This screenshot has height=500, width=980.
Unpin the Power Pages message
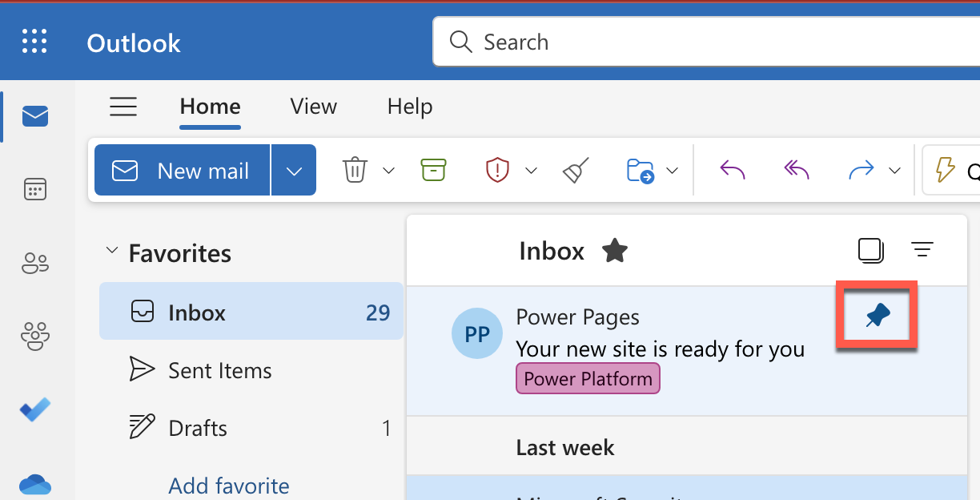coord(878,316)
